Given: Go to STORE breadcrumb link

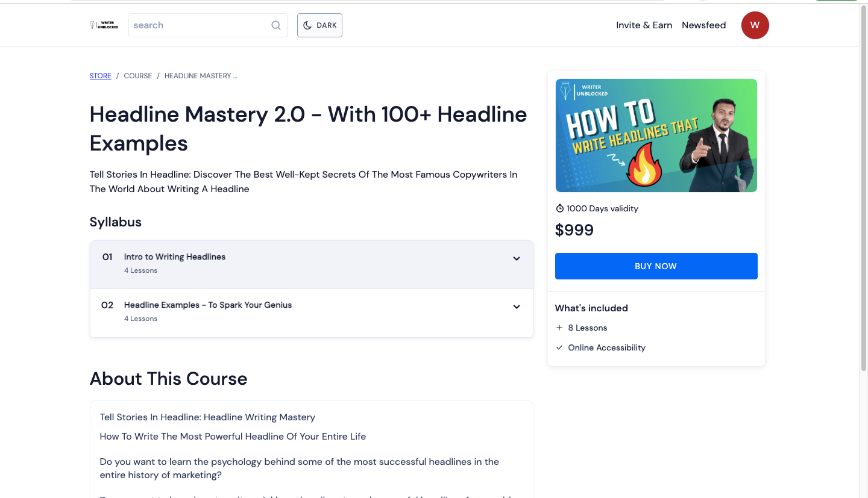Looking at the screenshot, I should point(101,76).
